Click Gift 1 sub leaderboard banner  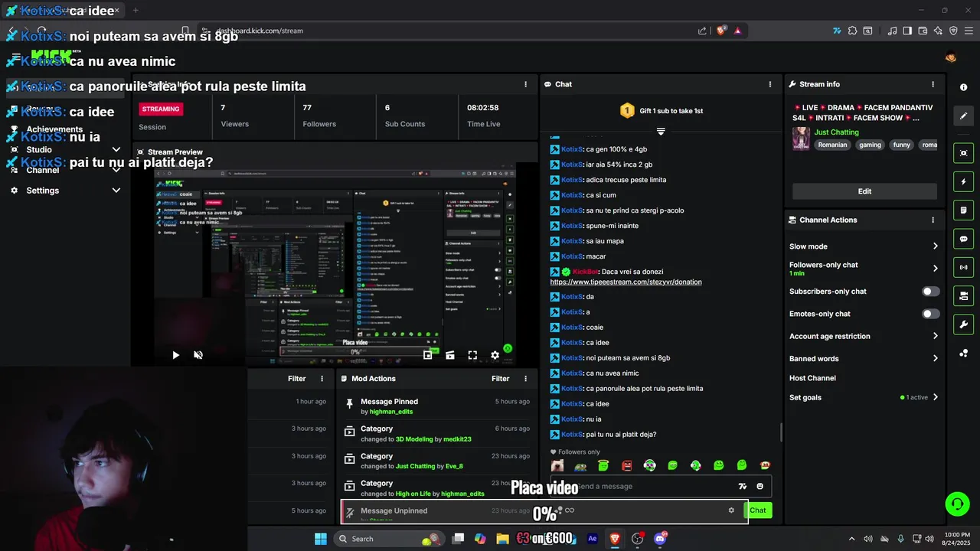click(x=661, y=111)
